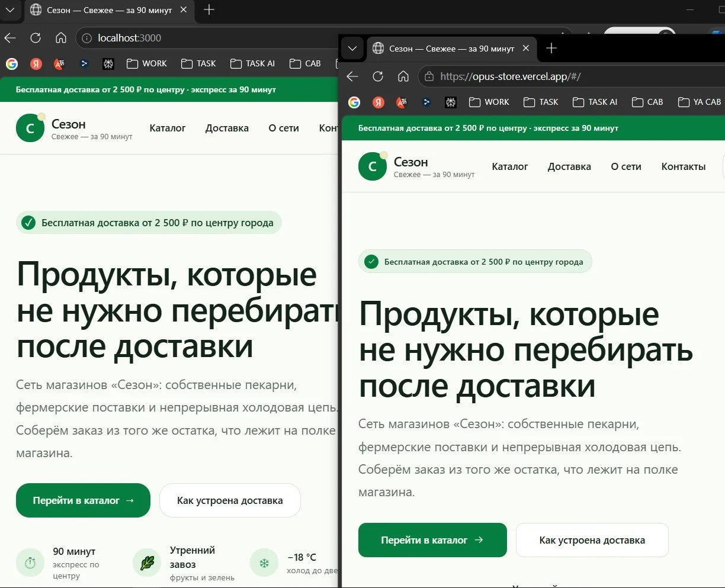Click Перейти в каталог in localhost window

tap(84, 500)
